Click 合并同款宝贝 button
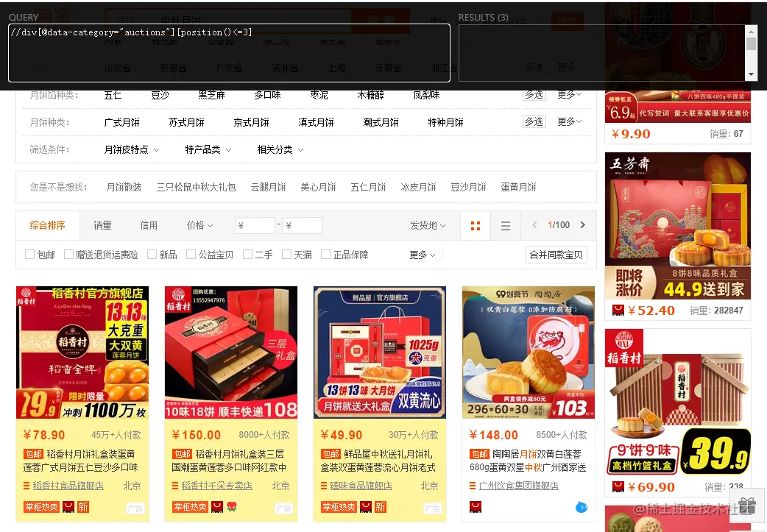This screenshot has height=532, width=767. pyautogui.click(x=556, y=255)
